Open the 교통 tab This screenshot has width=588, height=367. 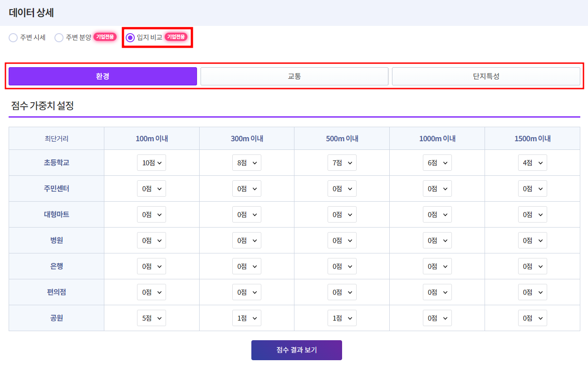click(x=294, y=76)
